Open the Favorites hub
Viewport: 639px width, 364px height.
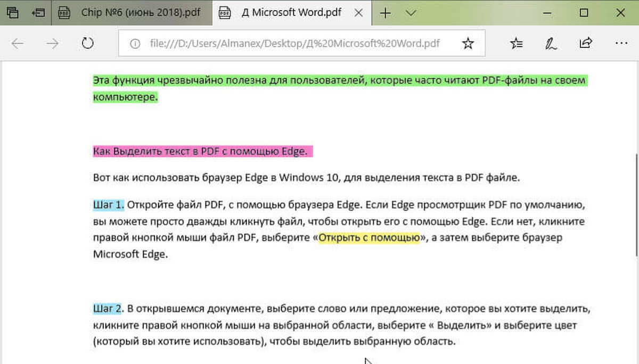coord(516,44)
